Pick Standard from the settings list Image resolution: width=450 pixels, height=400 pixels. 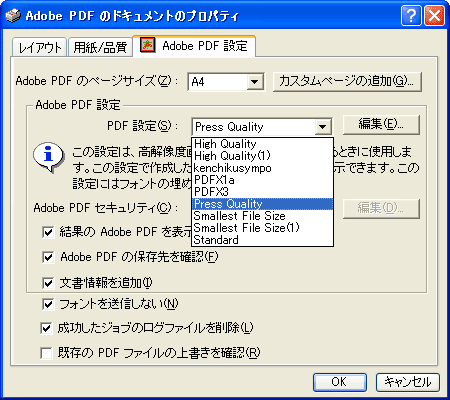216,240
